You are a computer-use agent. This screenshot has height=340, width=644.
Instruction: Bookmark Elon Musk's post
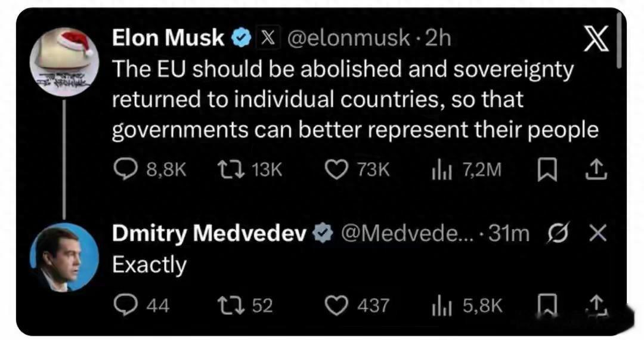tap(546, 171)
